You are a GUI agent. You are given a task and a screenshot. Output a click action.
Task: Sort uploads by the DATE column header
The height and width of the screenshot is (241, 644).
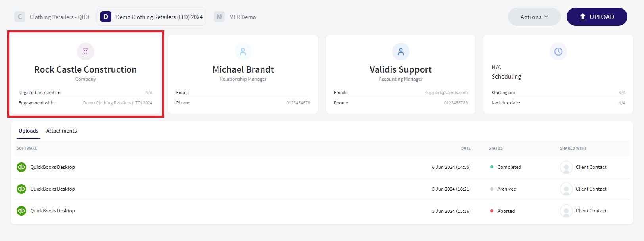click(466, 148)
